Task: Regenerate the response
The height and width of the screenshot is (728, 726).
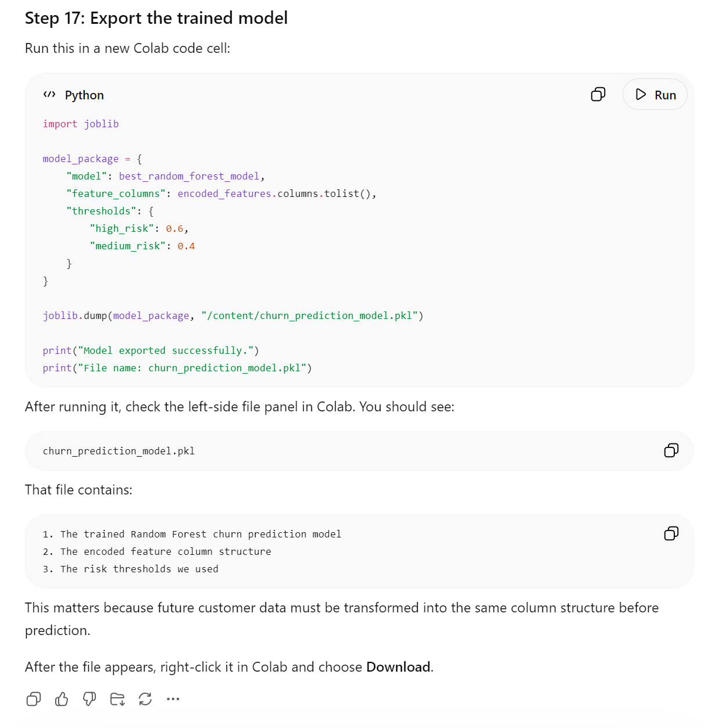Action: 145,699
